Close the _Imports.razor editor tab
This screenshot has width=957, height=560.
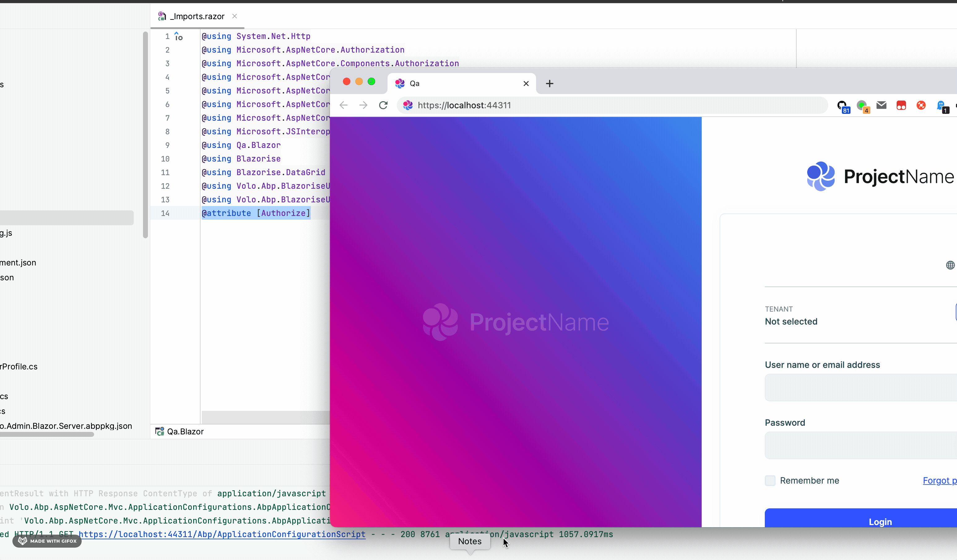click(x=235, y=16)
